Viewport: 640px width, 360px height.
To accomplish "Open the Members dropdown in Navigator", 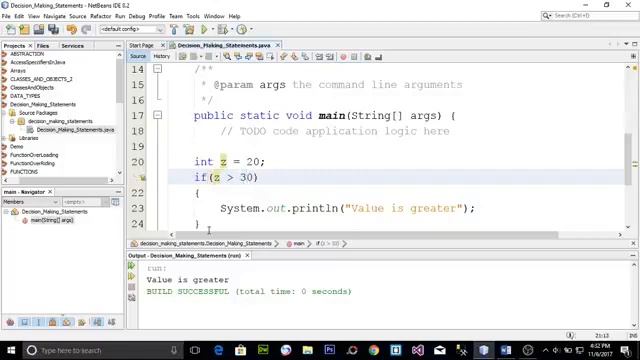I will 31,202.
